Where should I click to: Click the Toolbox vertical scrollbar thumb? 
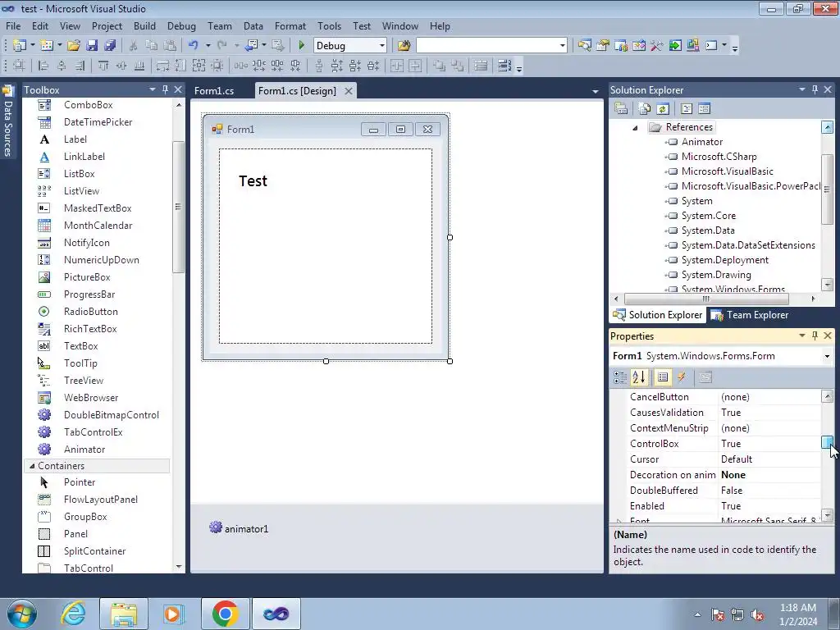tap(178, 208)
